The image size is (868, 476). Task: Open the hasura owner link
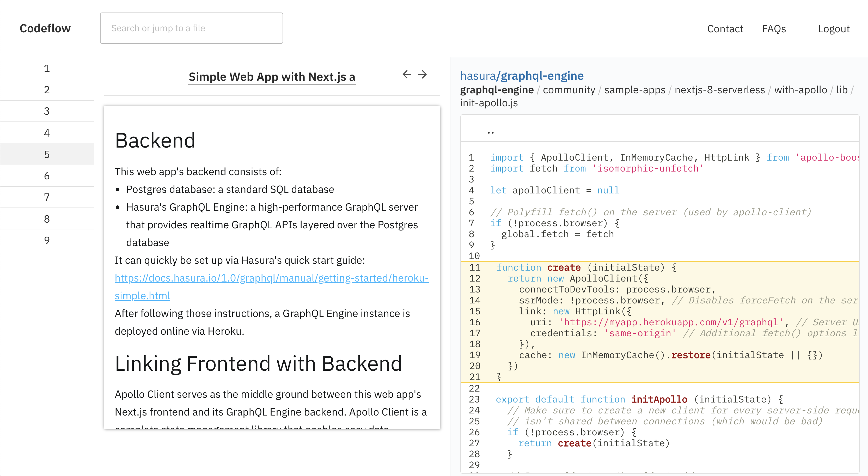[478, 76]
